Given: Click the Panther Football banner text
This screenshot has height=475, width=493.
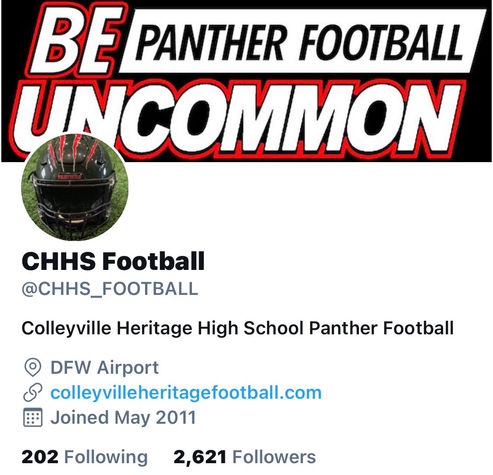Looking at the screenshot, I should tap(298, 43).
